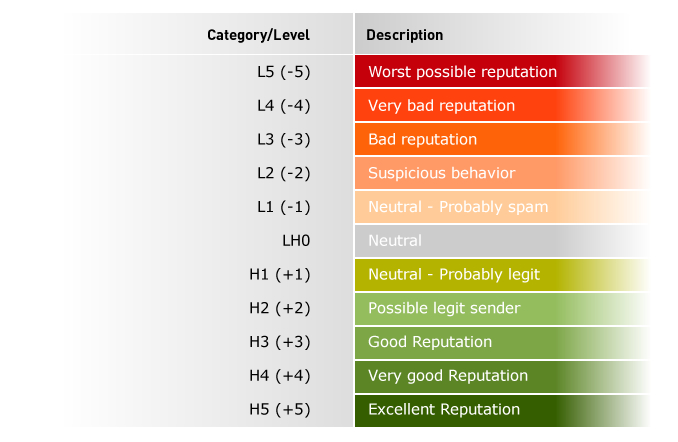Click the Description column header
The width and height of the screenshot is (678, 442).
tap(404, 35)
